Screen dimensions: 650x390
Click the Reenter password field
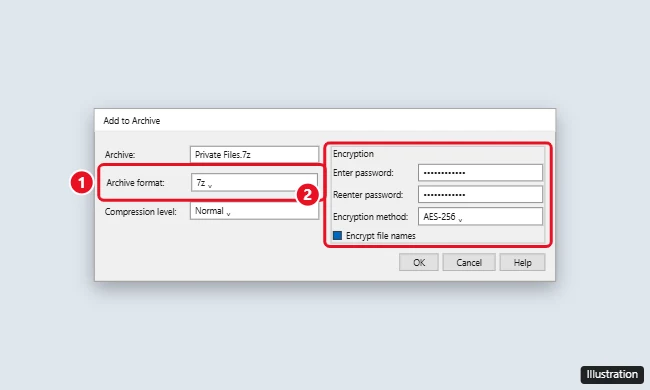pos(480,194)
